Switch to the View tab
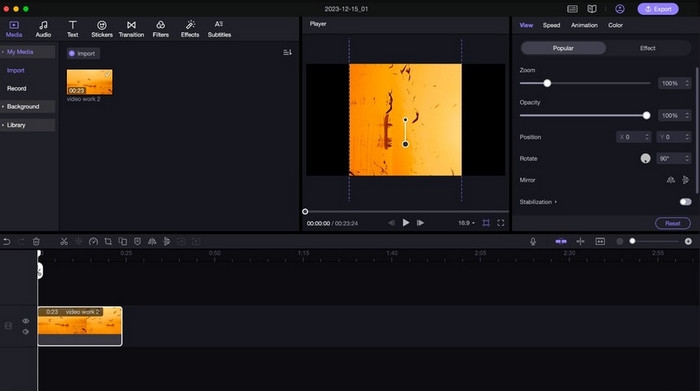The width and height of the screenshot is (700, 391). pos(526,25)
